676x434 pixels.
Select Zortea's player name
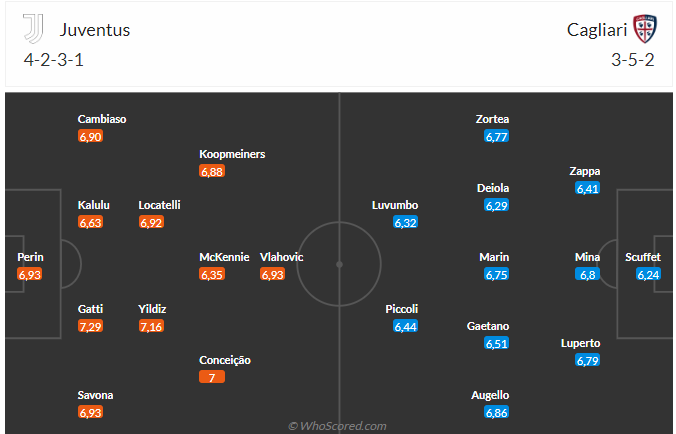pyautogui.click(x=492, y=119)
